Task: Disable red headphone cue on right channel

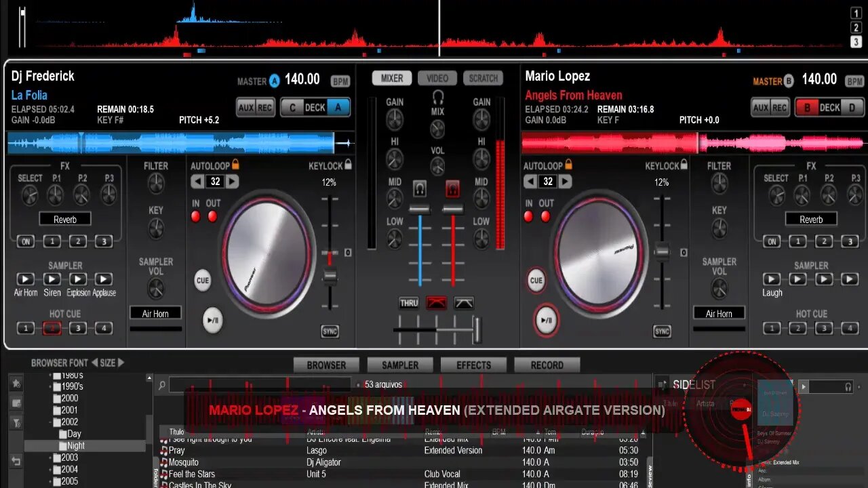Action: [452, 188]
